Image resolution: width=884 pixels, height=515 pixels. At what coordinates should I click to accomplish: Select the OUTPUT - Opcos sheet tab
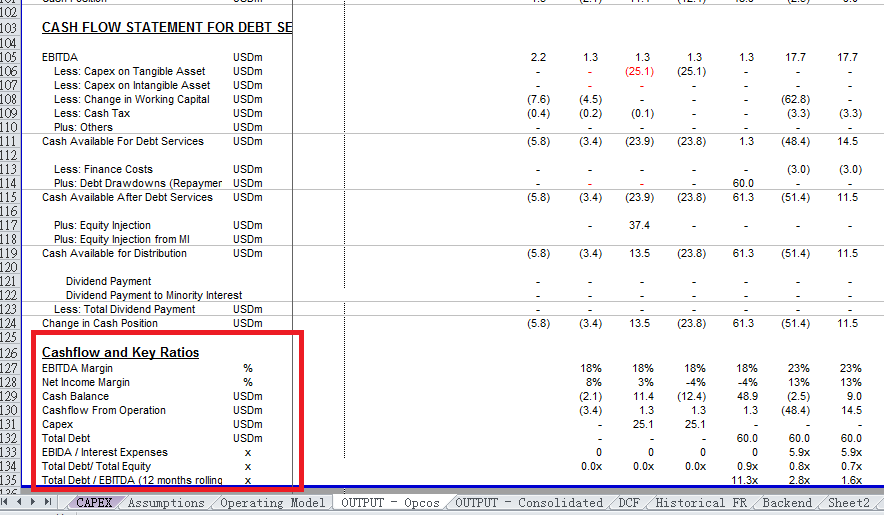coord(390,503)
